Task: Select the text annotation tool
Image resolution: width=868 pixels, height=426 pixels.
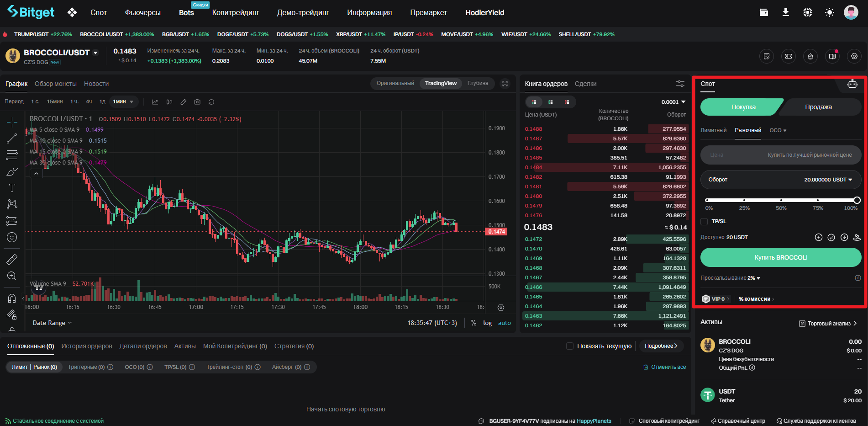Action: (x=12, y=188)
